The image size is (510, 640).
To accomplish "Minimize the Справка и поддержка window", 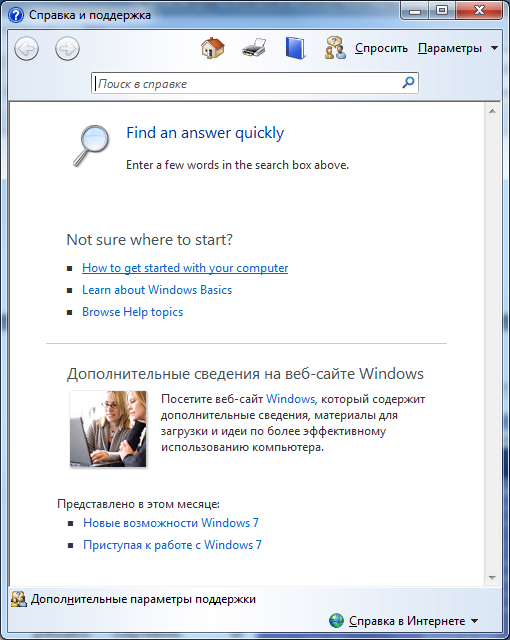I will pos(415,11).
